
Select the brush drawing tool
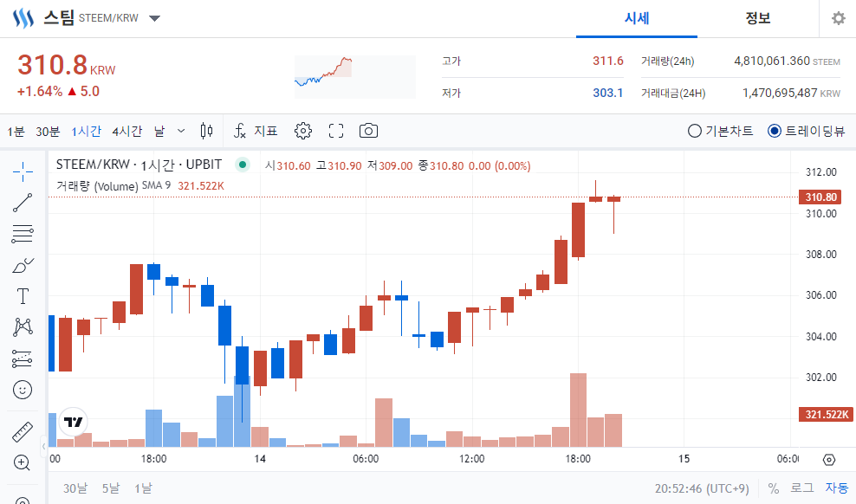click(x=23, y=265)
